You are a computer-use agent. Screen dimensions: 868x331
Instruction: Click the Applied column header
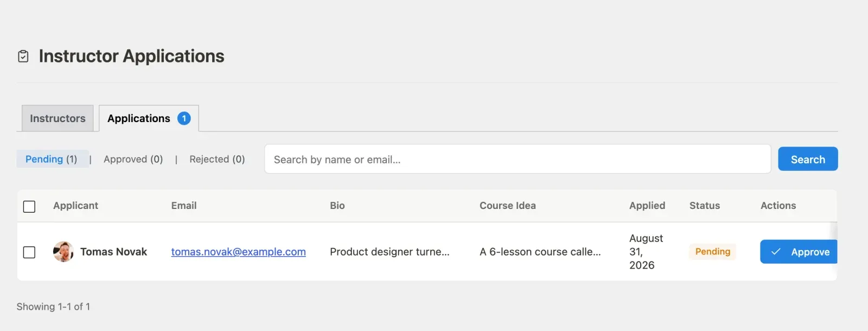click(x=647, y=206)
